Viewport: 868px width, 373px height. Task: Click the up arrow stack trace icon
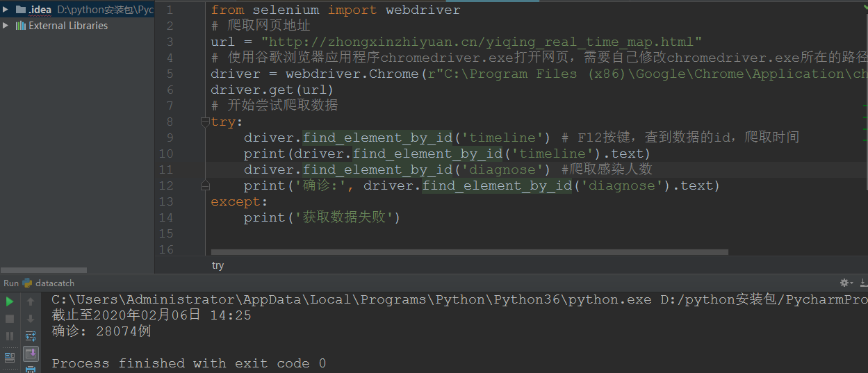tap(31, 301)
